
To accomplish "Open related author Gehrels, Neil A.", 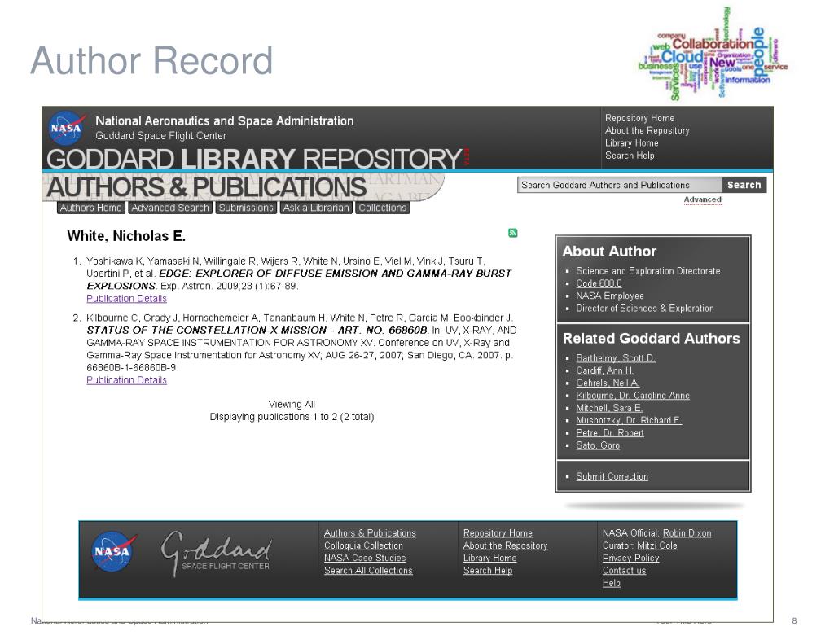I will click(608, 383).
